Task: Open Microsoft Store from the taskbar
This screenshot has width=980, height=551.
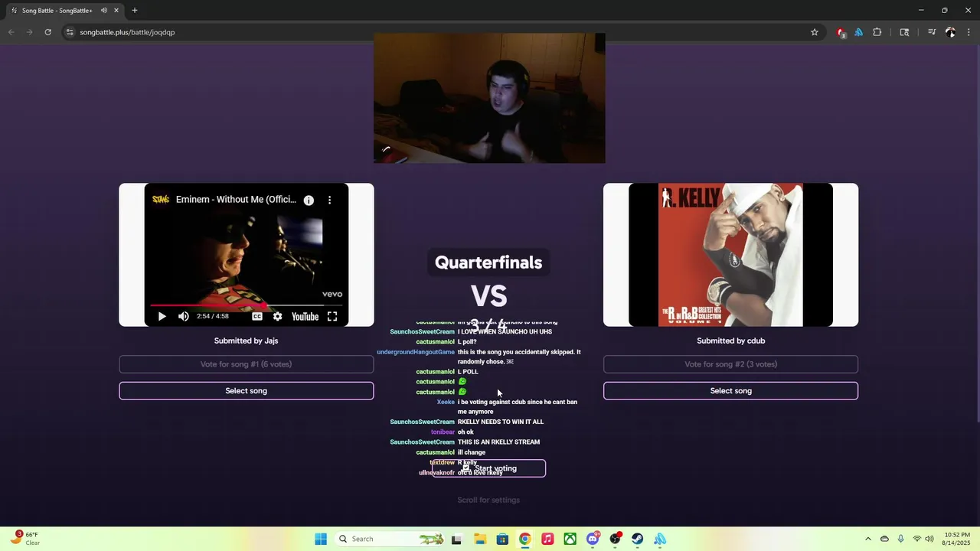Action: pyautogui.click(x=502, y=539)
